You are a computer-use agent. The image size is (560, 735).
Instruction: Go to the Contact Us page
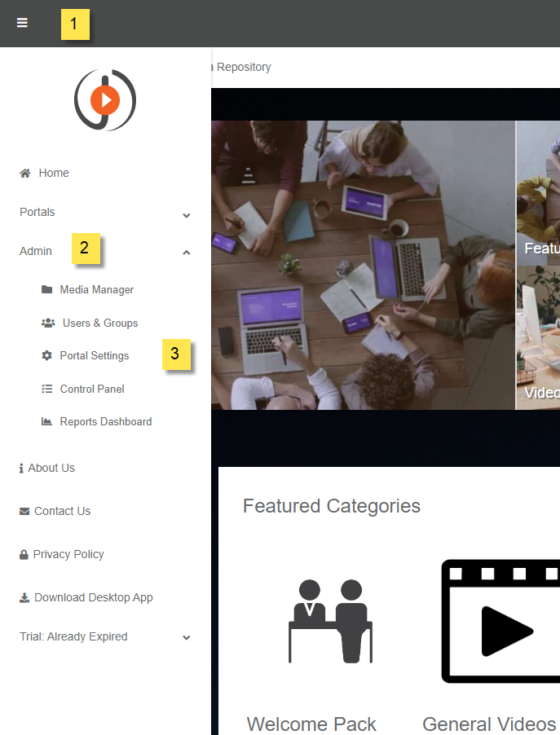(62, 511)
